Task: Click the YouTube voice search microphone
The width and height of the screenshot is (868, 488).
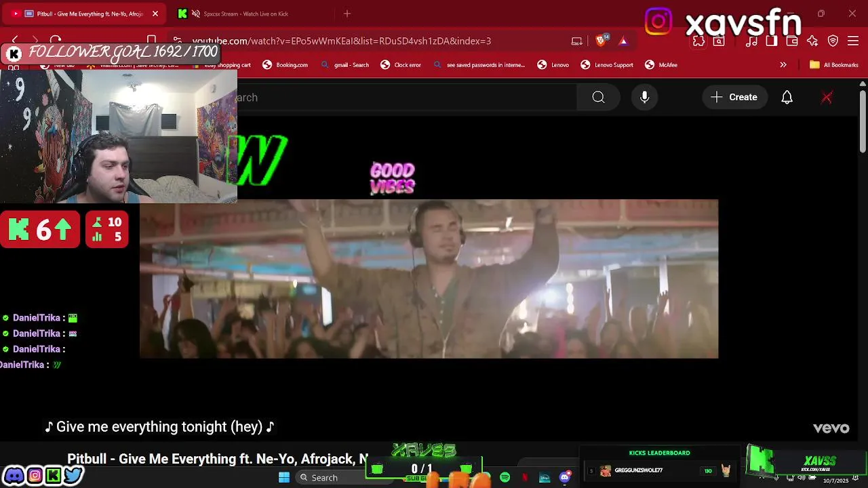Action: [645, 98]
